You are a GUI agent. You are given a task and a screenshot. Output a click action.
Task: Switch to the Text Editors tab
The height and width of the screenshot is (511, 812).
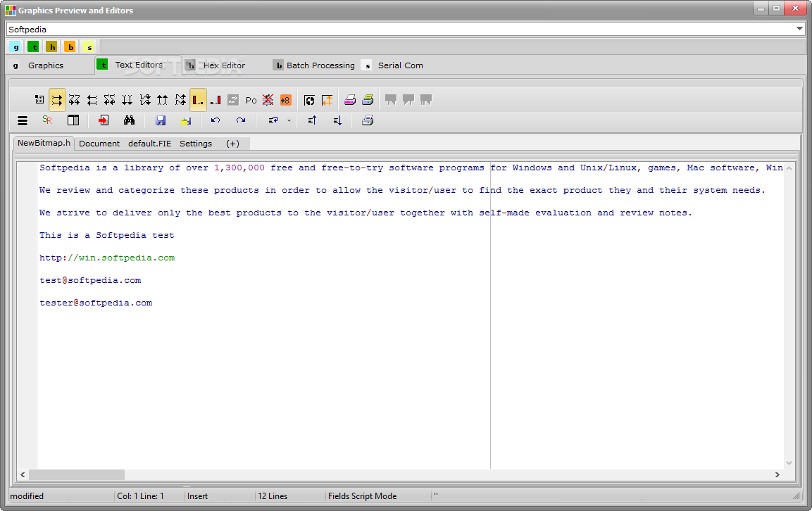click(139, 65)
